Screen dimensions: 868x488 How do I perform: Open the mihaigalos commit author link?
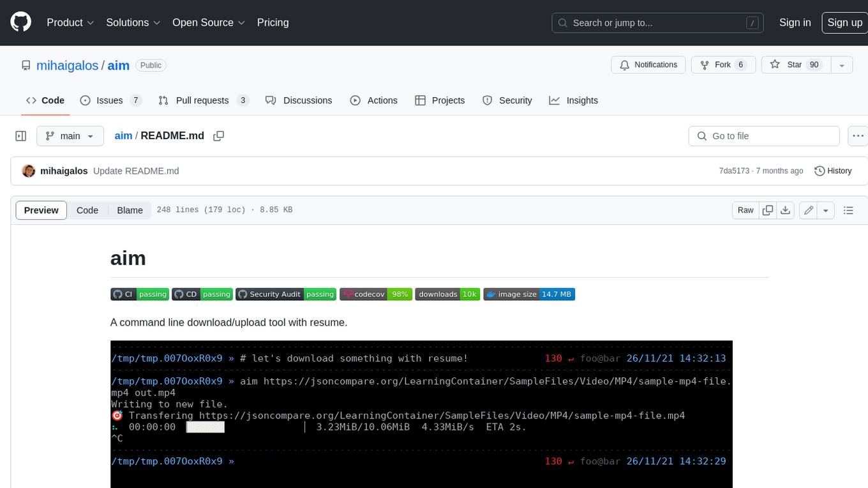point(64,171)
